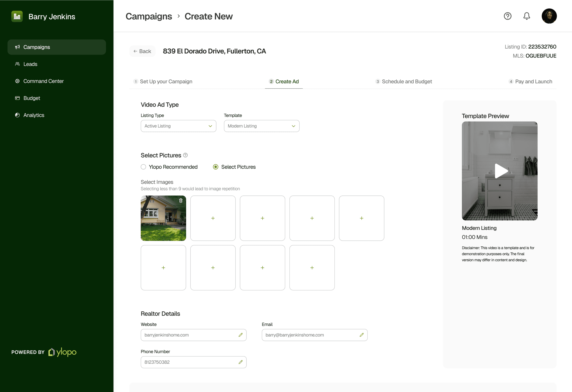This screenshot has height=392, width=572.
Task: Add image in second empty picture slot
Action: 262,218
